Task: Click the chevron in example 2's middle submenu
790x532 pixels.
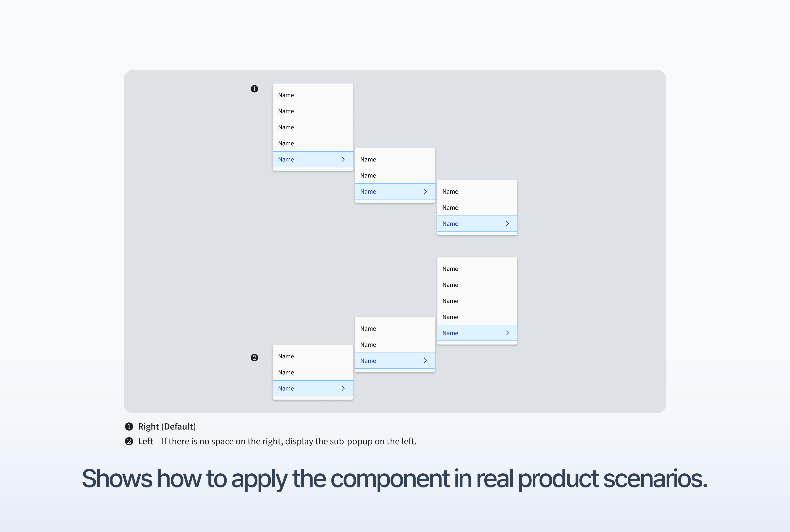Action: (425, 361)
